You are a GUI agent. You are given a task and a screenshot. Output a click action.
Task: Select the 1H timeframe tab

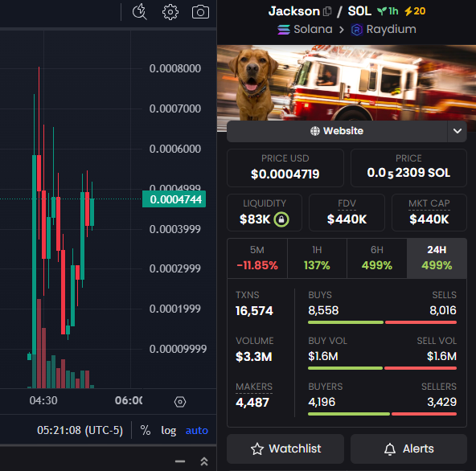tap(317, 258)
